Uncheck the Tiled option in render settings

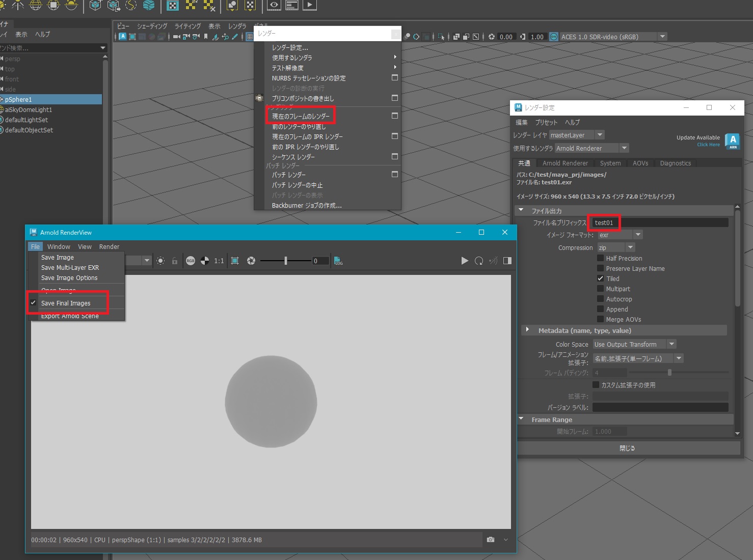(x=600, y=278)
